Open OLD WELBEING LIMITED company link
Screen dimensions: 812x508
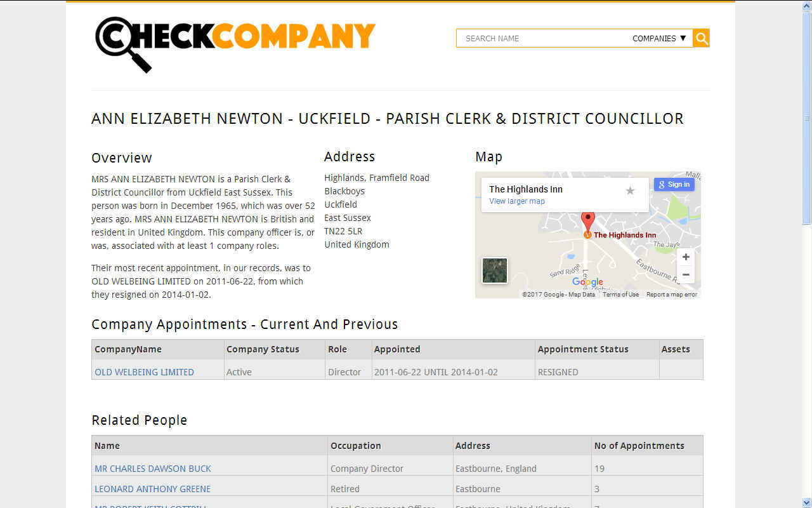point(144,372)
